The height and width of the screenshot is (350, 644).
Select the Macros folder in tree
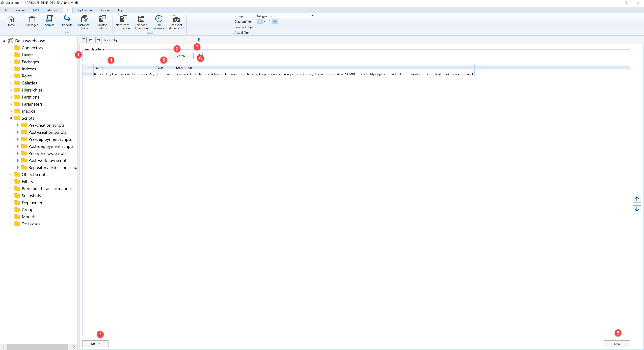click(29, 111)
